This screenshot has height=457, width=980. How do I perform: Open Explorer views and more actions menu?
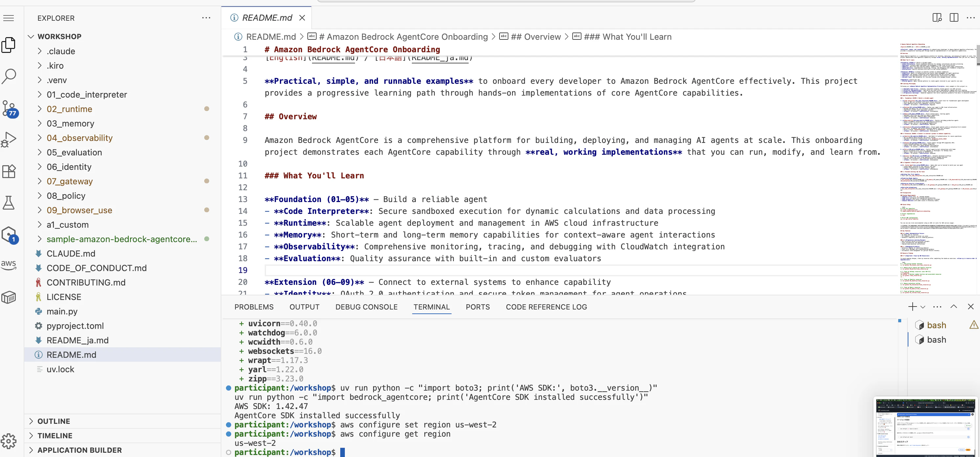pyautogui.click(x=206, y=18)
